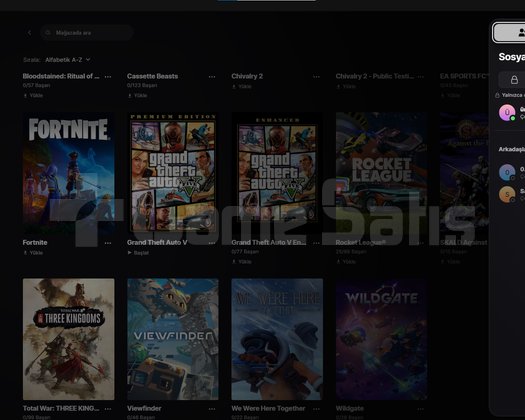The image size is (525, 420).
Task: Open three-dot menu for Viewfinder
Action: click(212, 409)
